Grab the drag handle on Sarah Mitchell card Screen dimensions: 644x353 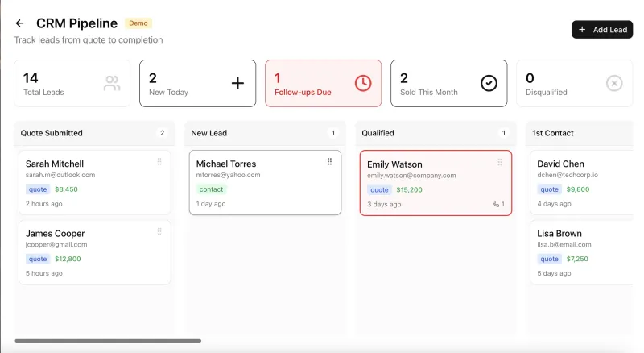point(159,162)
